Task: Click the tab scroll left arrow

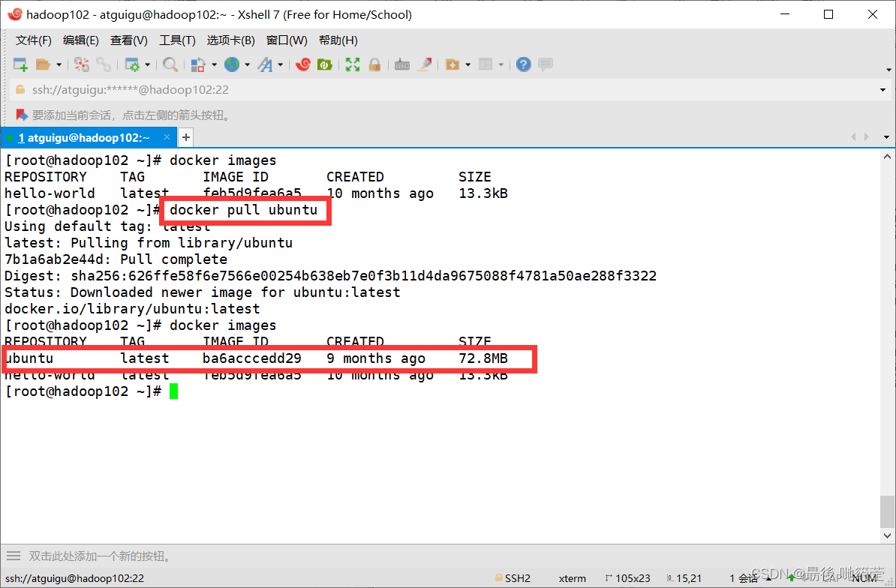Action: click(x=853, y=137)
